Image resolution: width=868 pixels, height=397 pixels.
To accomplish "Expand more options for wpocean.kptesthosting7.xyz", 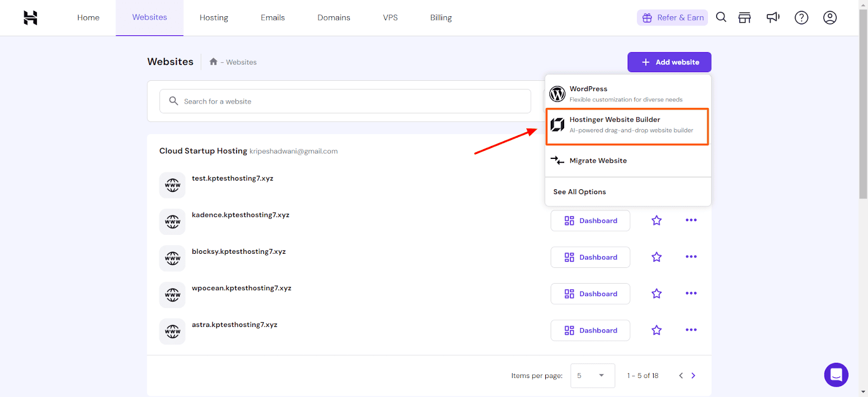I will coord(691,293).
